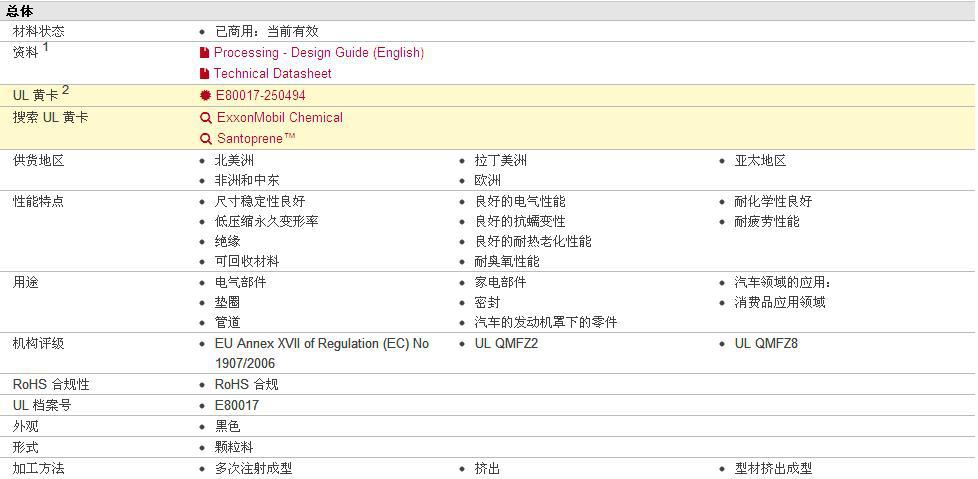Click the UL 黄卡 row label
The width and height of the screenshot is (978, 479).
point(36,95)
